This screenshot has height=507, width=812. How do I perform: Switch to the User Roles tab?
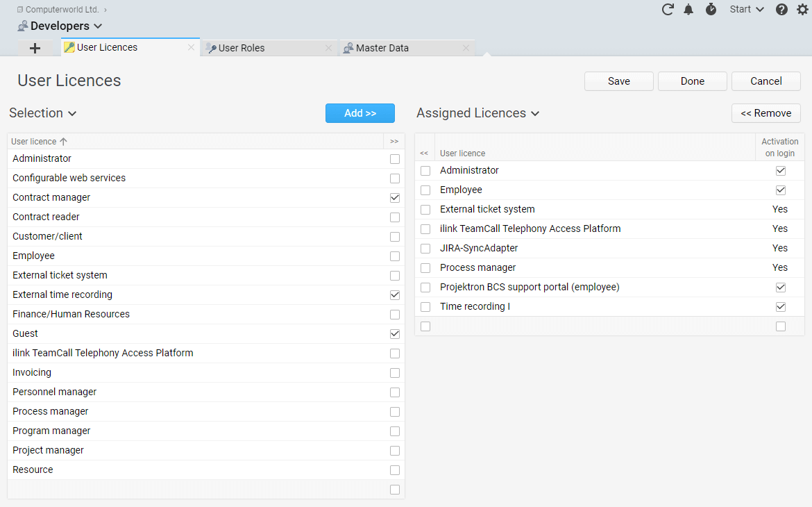pyautogui.click(x=242, y=48)
